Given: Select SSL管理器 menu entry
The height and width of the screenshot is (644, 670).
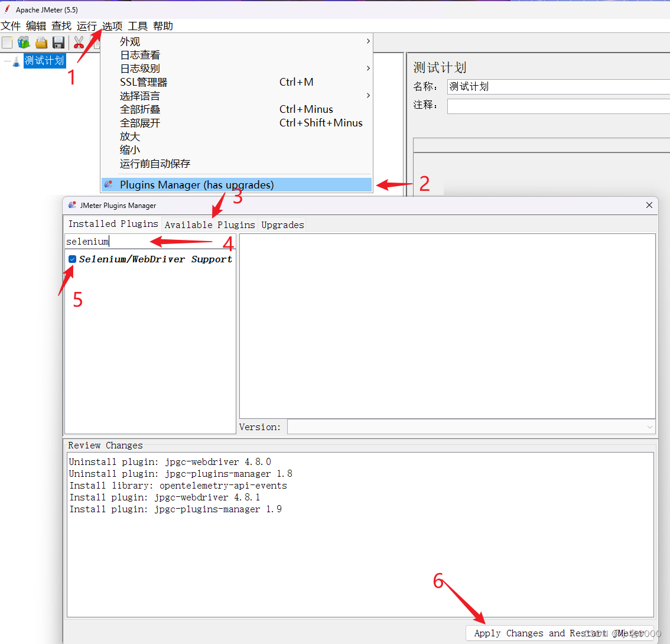Looking at the screenshot, I should point(236,82).
